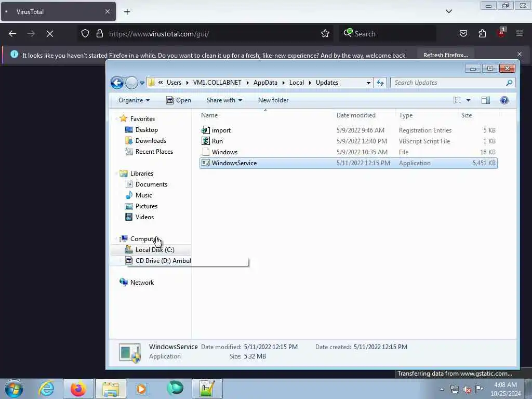This screenshot has width=532, height=399.
Task: Click Firefox list all tabs chevron
Action: point(448,11)
